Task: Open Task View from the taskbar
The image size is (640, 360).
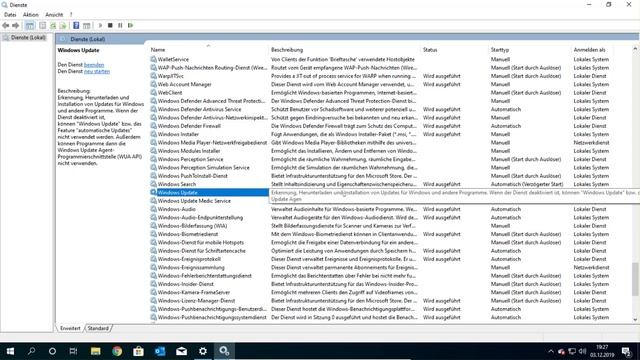Action: (x=73, y=351)
